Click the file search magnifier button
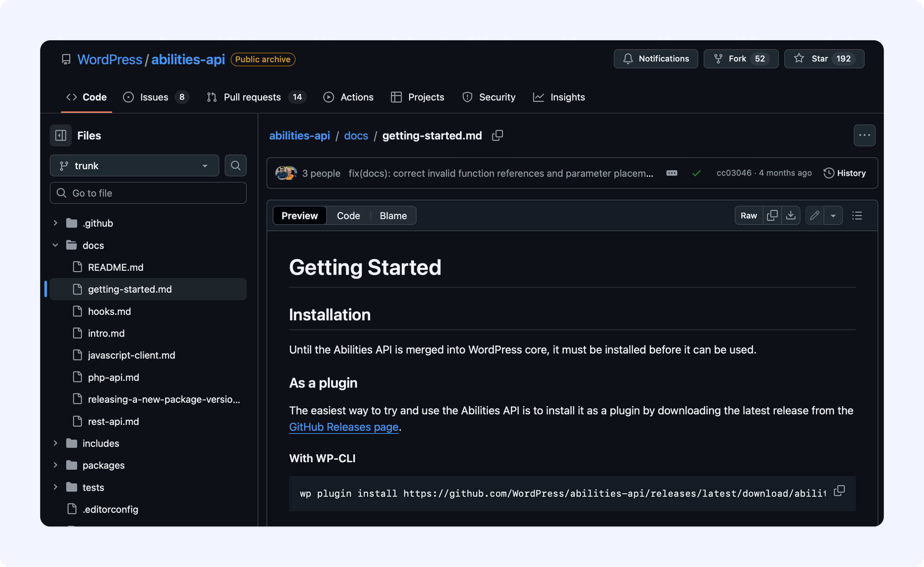 [x=236, y=165]
